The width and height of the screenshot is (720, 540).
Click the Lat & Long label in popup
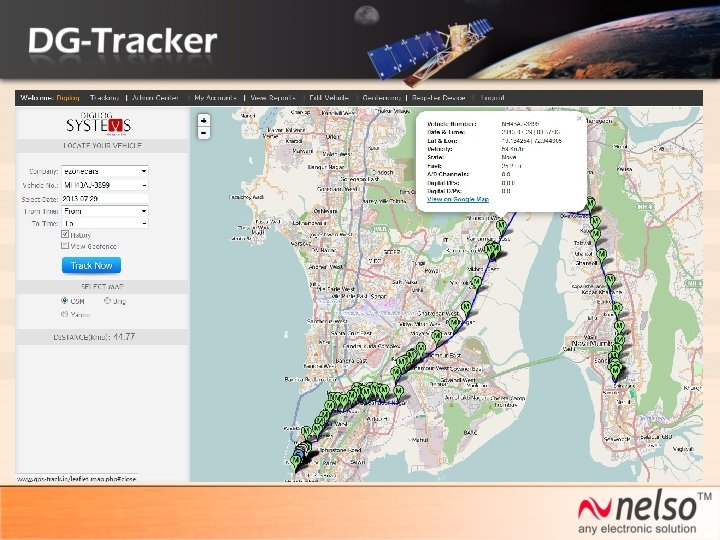(442, 141)
